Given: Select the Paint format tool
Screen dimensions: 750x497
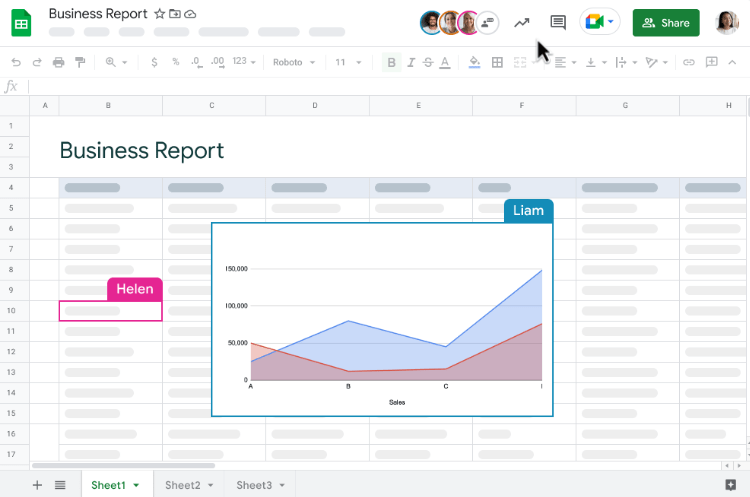Looking at the screenshot, I should [79, 62].
